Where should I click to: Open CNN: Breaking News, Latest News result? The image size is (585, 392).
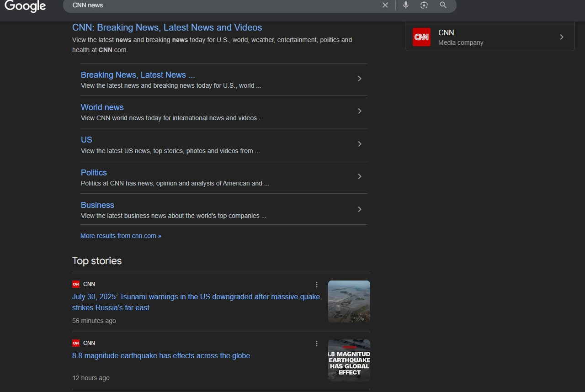coord(167,27)
